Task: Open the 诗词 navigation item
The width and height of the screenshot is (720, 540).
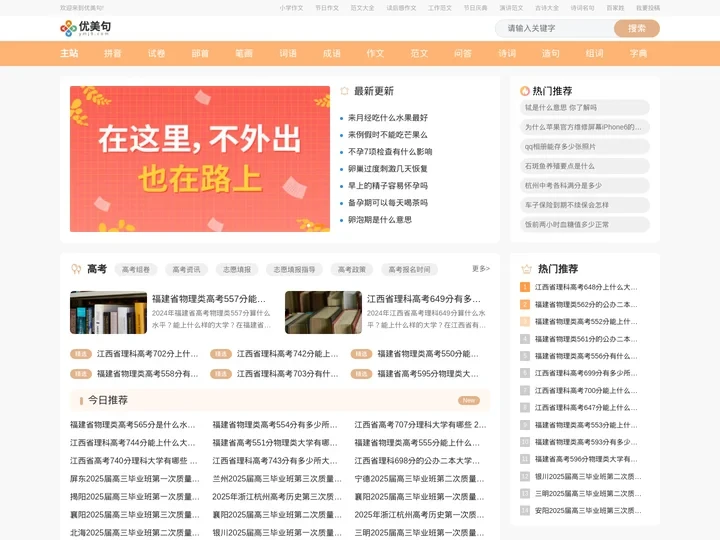Action: [507, 53]
